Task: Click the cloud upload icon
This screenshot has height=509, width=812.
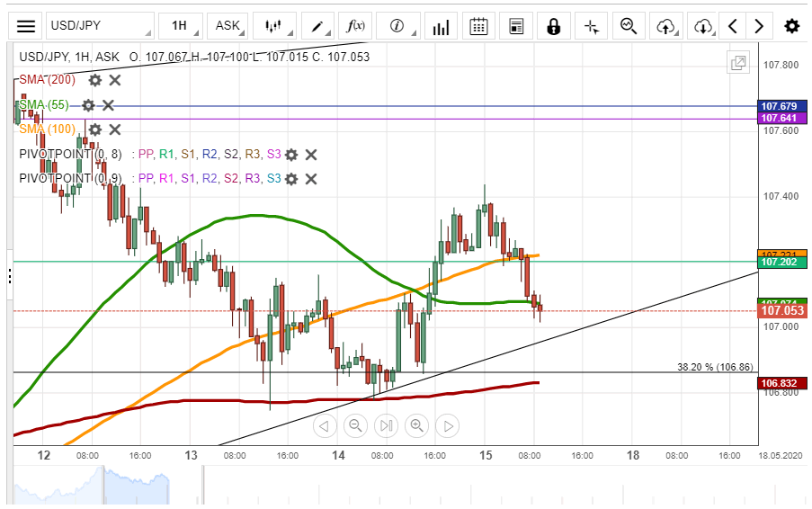Action: click(x=666, y=26)
